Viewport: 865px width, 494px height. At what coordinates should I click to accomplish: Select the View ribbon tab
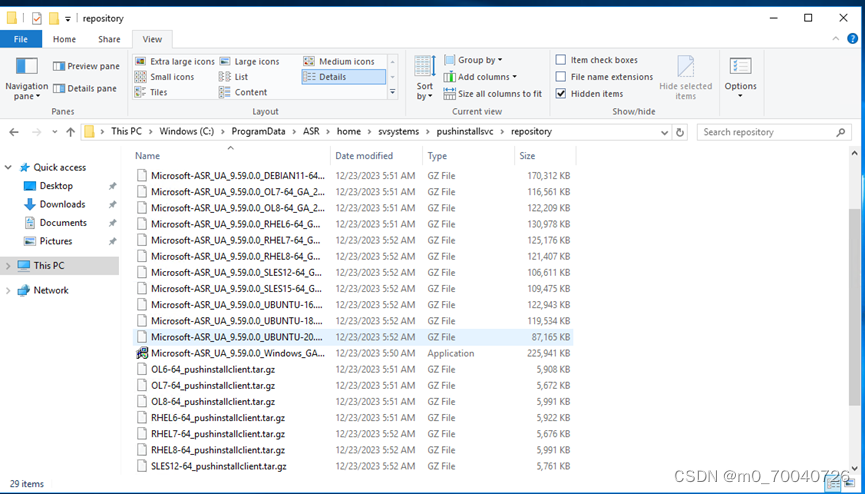coord(152,39)
